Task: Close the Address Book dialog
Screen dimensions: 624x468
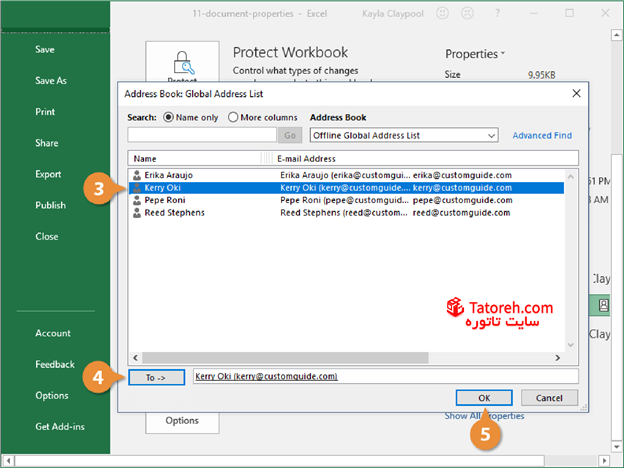Action: coord(576,94)
